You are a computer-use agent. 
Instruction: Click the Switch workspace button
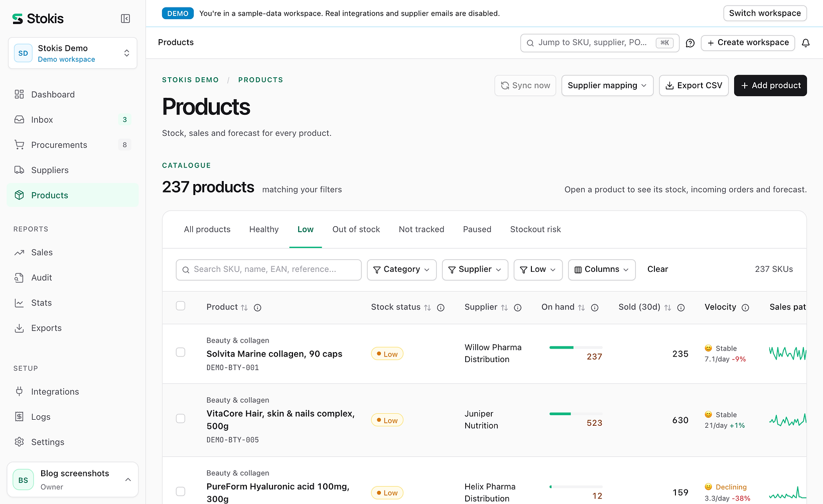click(x=765, y=13)
